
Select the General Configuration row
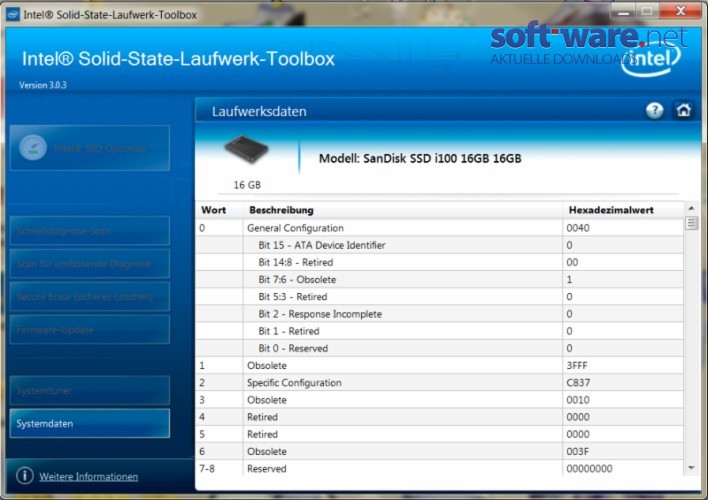click(x=440, y=228)
